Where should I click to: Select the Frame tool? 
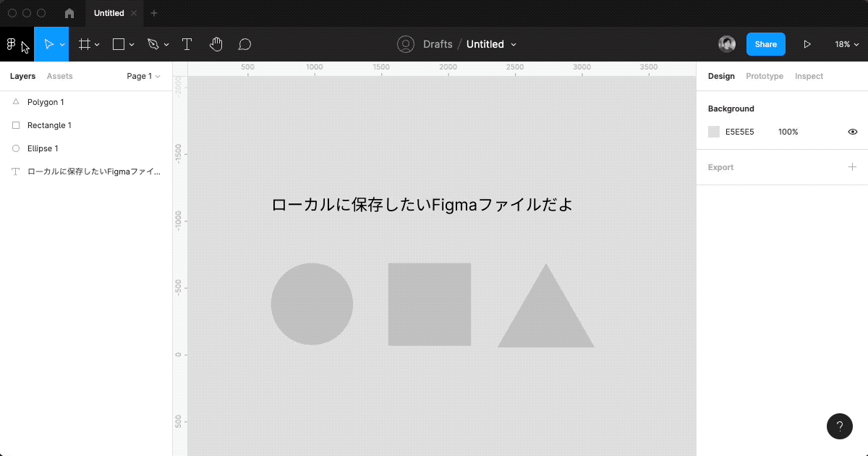(x=85, y=44)
